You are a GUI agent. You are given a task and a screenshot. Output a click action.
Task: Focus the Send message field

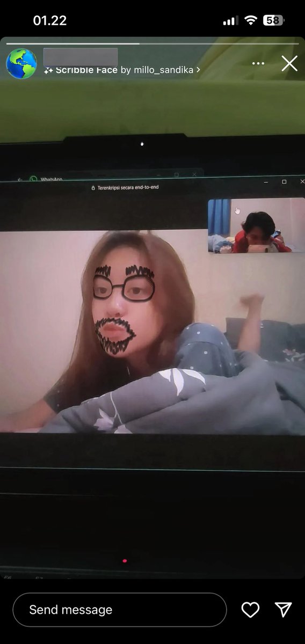(120, 610)
